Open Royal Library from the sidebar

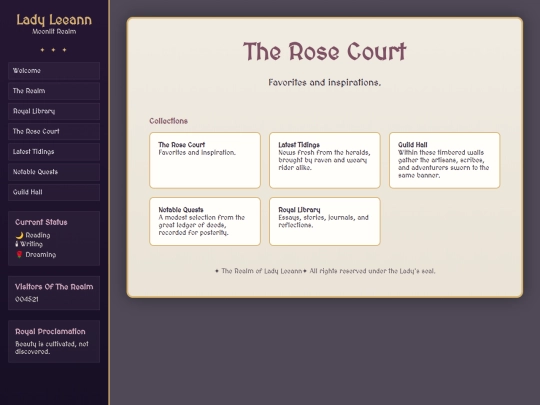[54, 111]
